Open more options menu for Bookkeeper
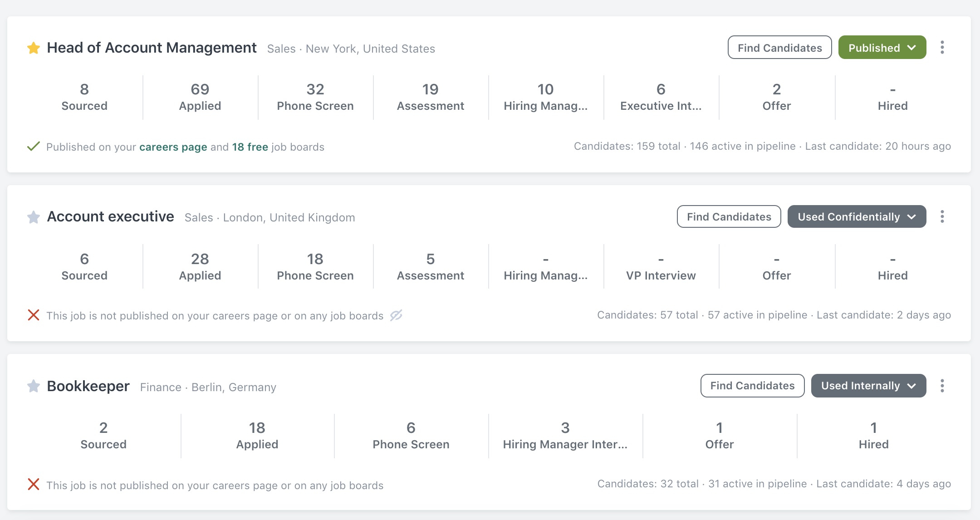This screenshot has width=980, height=520. click(x=942, y=386)
